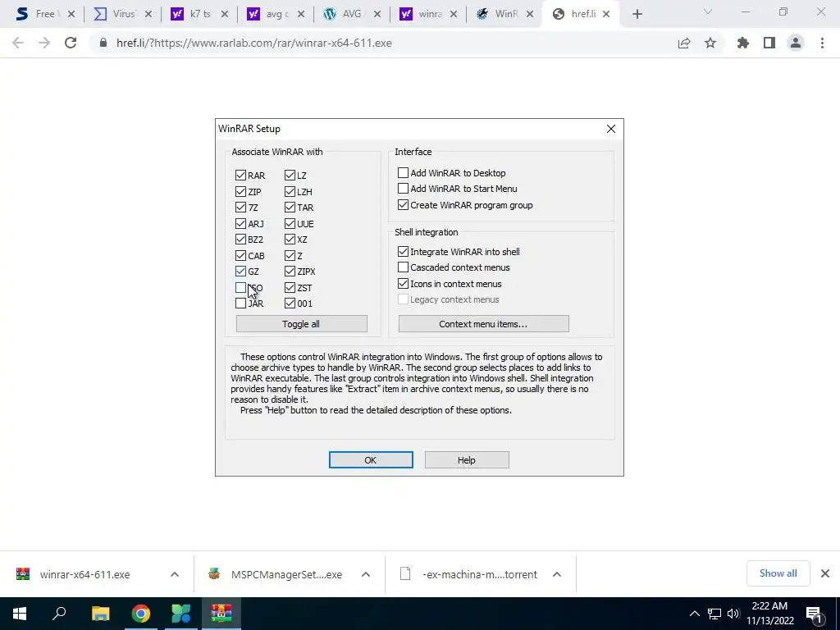Expand options for ex-machina torrent download

coord(557,574)
